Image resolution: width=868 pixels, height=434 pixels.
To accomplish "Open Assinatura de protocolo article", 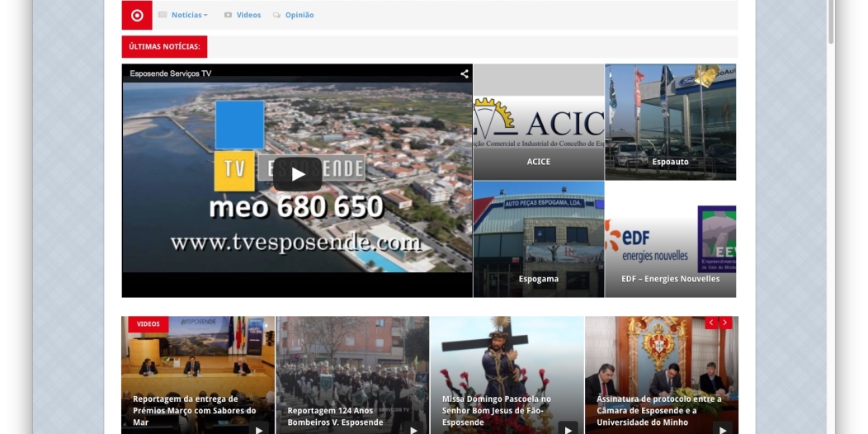I will coord(659,410).
